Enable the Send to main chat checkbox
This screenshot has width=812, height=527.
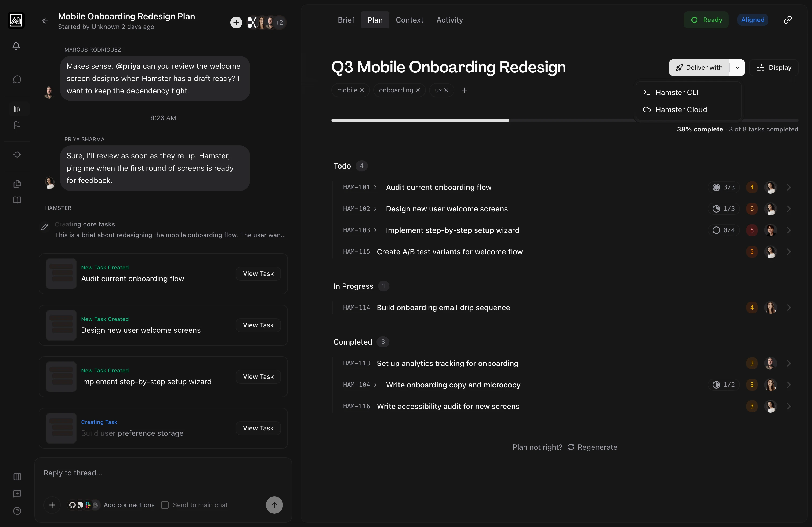pyautogui.click(x=165, y=505)
